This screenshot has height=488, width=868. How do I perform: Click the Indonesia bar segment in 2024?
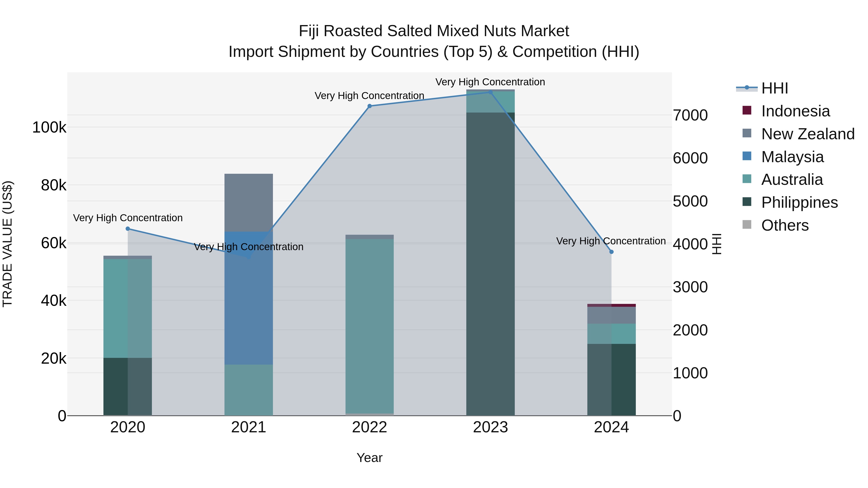tap(611, 306)
